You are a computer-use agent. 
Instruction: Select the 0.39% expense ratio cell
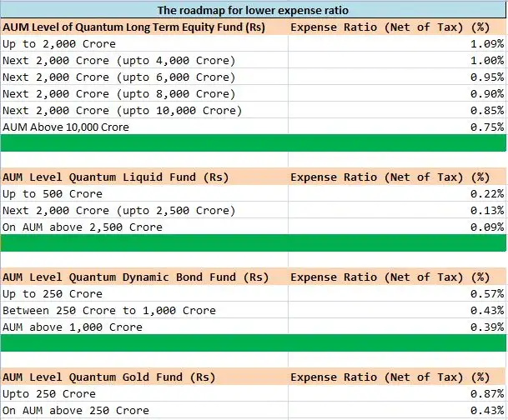487,327
